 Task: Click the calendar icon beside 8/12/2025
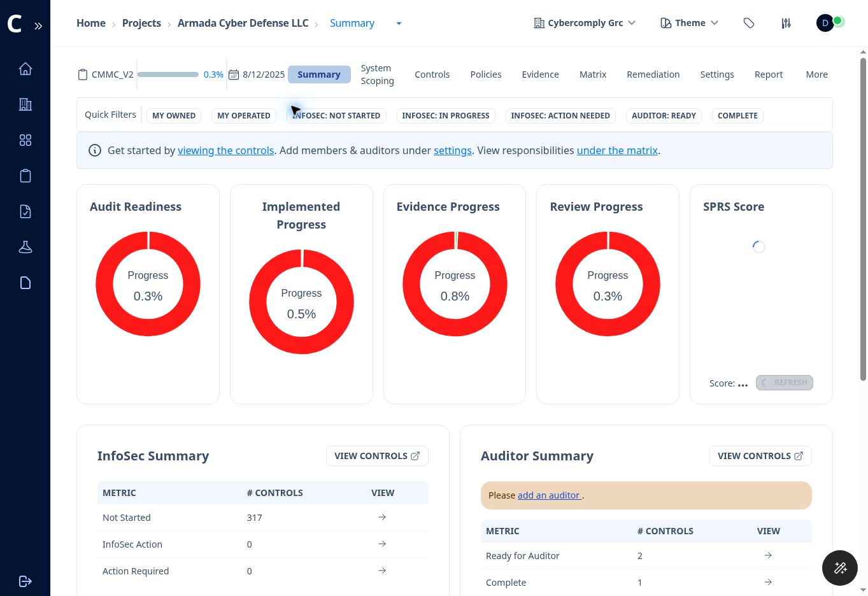point(234,74)
